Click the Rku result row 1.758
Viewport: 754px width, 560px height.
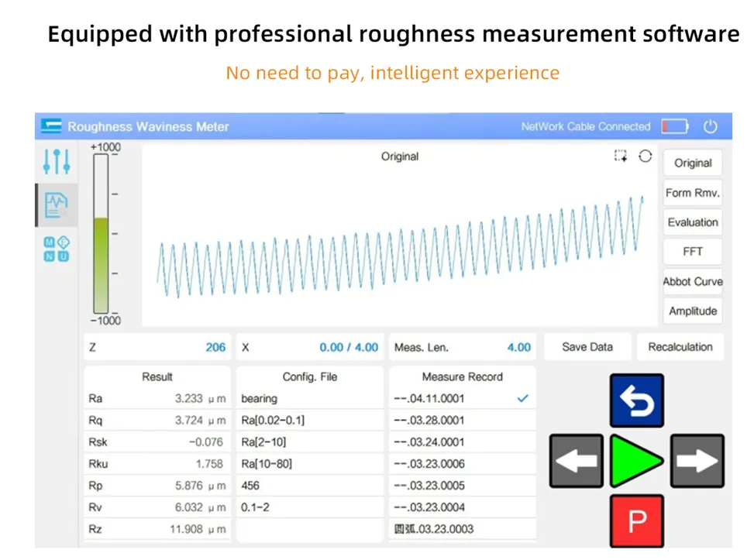pyautogui.click(x=157, y=464)
